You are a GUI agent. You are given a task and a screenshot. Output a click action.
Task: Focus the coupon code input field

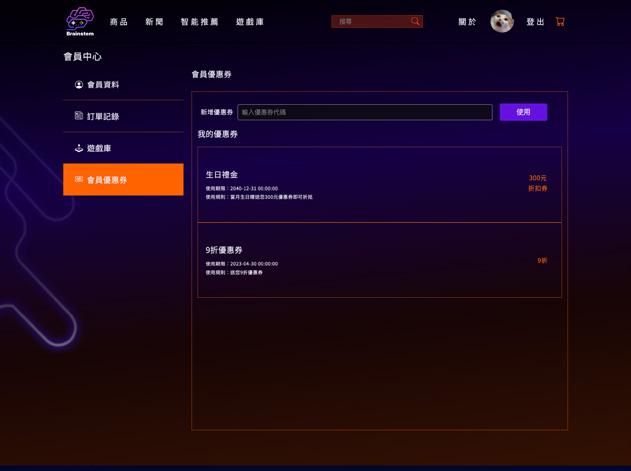(365, 112)
